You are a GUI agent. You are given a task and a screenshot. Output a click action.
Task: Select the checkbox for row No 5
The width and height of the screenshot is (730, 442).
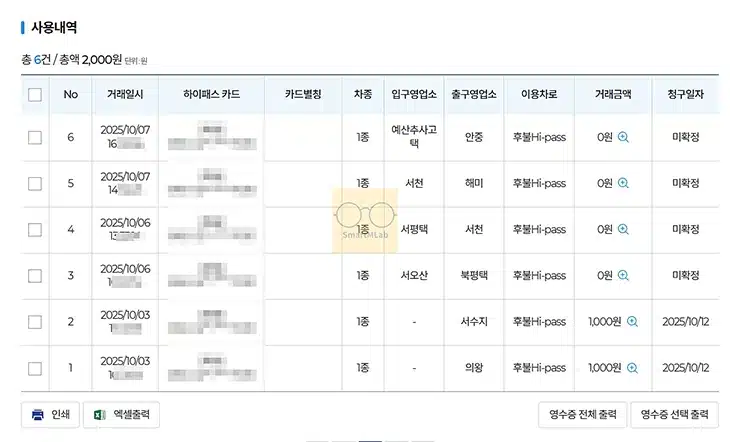pyautogui.click(x=35, y=183)
